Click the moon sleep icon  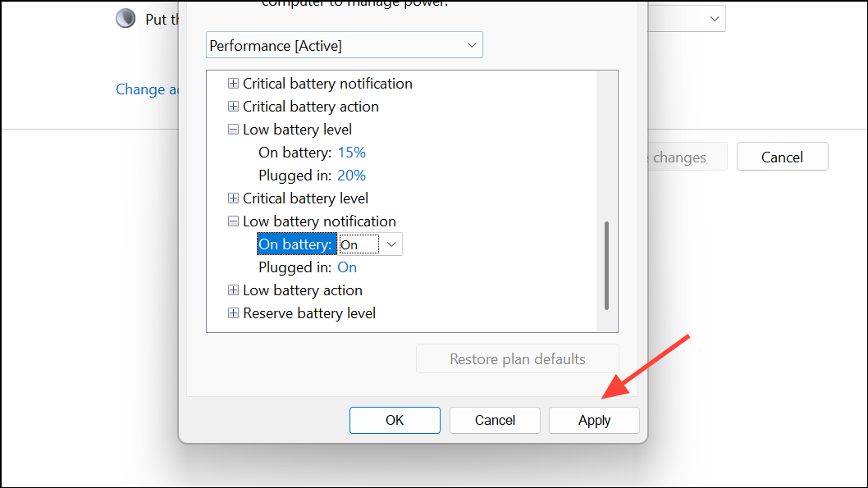click(x=126, y=18)
